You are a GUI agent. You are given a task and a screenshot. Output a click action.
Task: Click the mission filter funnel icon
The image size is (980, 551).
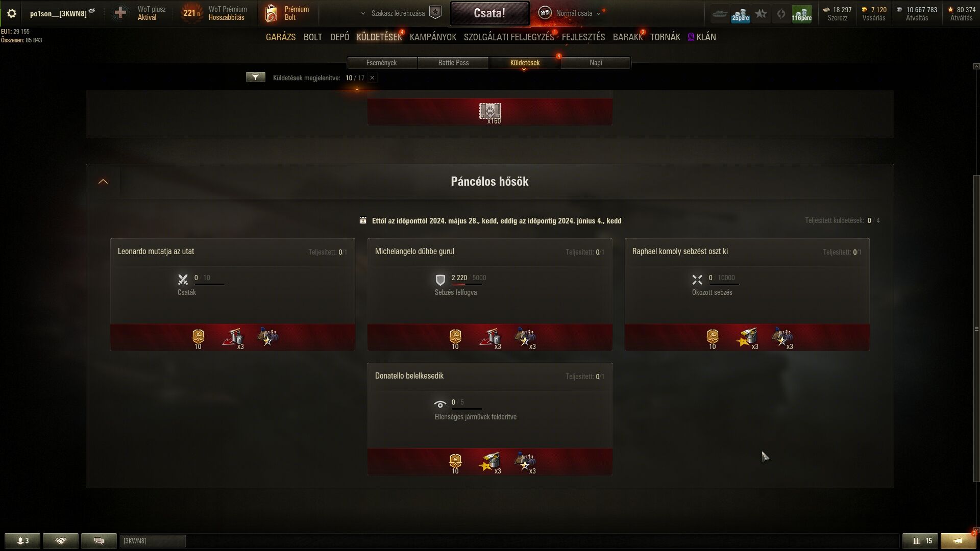(x=256, y=78)
